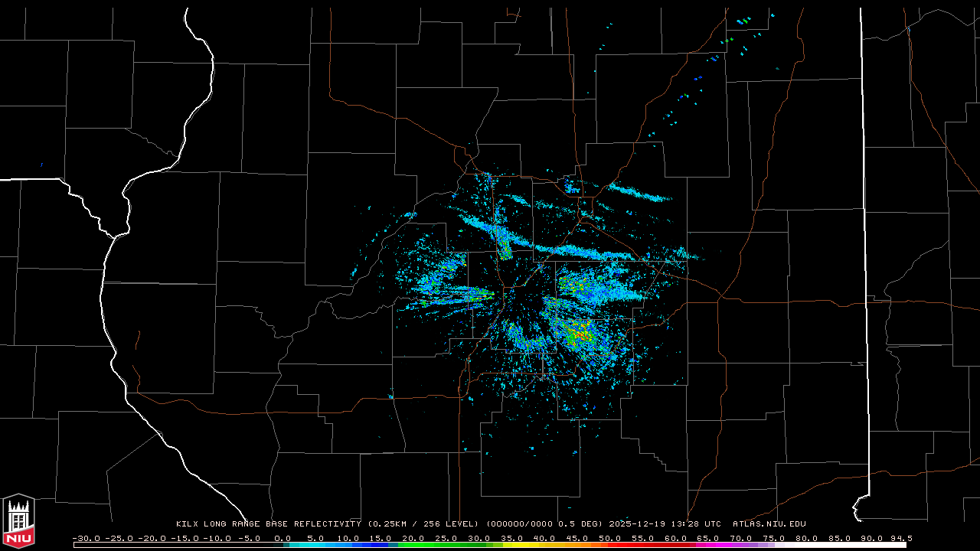The width and height of the screenshot is (980, 551).
Task: Click the -30.0 scale label
Action: click(86, 538)
